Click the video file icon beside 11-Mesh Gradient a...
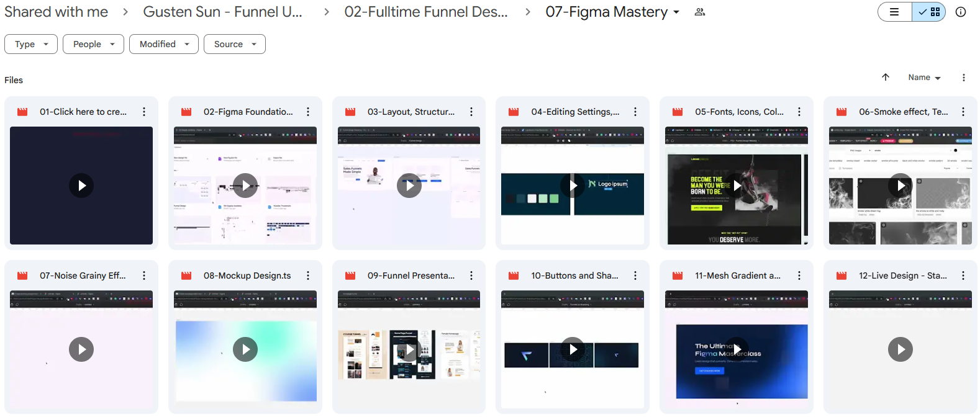980x417 pixels. [678, 276]
